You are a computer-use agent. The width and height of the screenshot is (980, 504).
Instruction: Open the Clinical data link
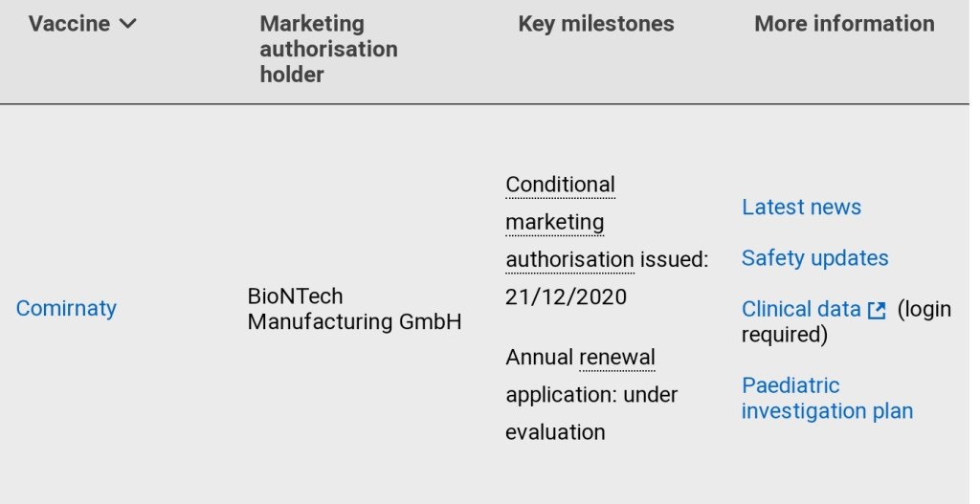click(x=801, y=310)
